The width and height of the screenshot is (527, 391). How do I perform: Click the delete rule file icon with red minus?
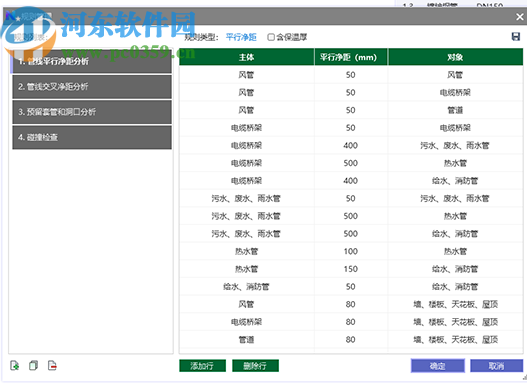click(x=52, y=365)
